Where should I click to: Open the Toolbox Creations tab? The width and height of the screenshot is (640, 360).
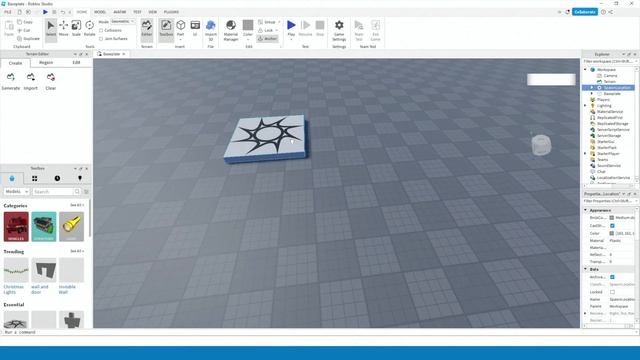tap(80, 178)
